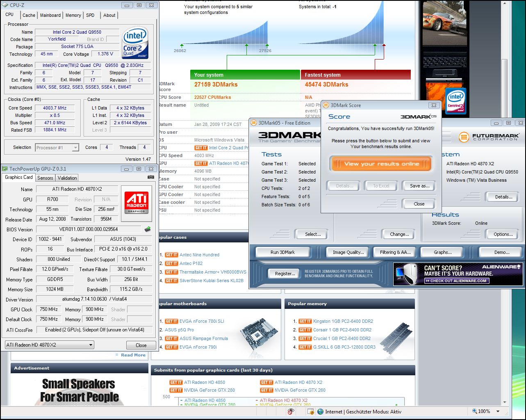Viewport: 526px width, 420px height.
Task: Open the About tab in CPU-Z
Action: (109, 15)
